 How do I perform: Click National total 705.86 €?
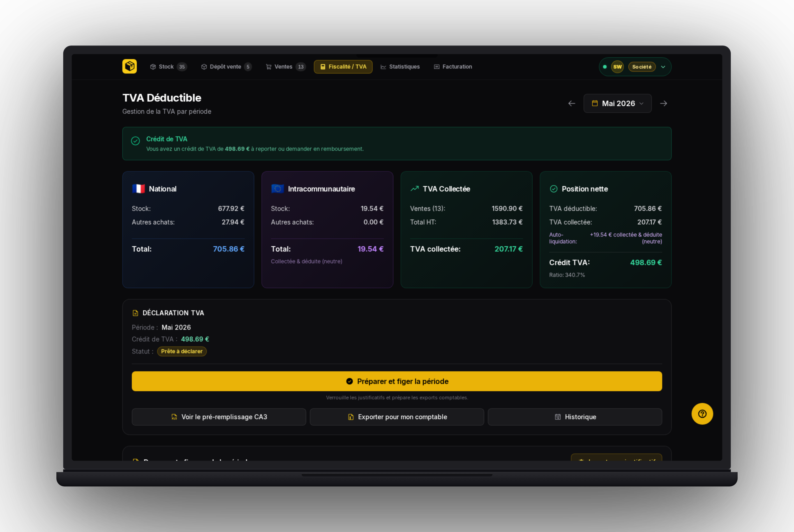click(x=229, y=249)
